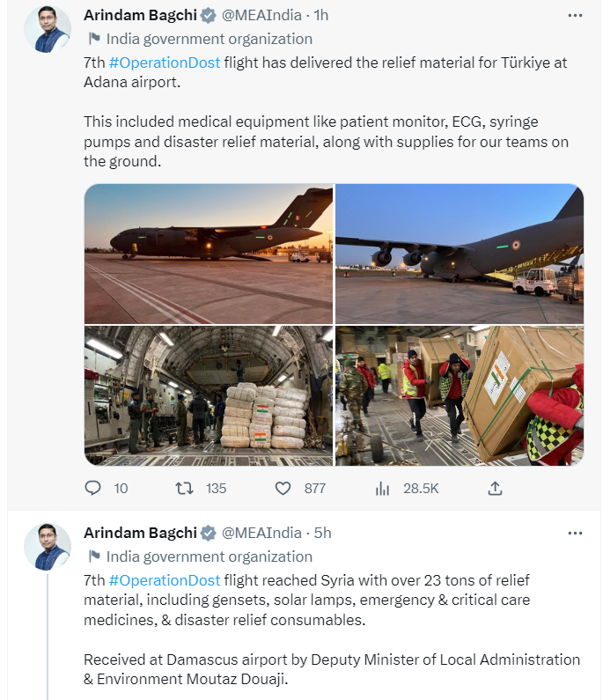Image resolution: width=603 pixels, height=700 pixels.
Task: Open the bottom-left cargo hold photo
Action: [209, 395]
